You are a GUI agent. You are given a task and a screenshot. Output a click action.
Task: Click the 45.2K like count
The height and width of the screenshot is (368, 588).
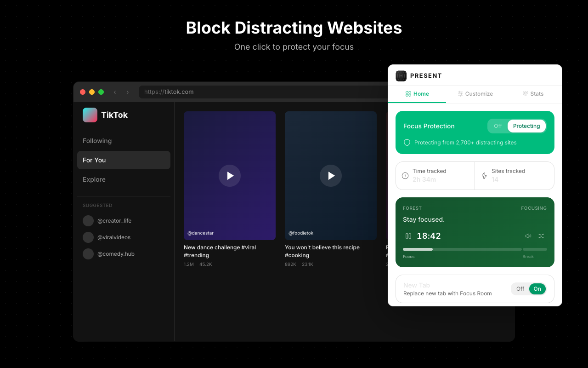(x=206, y=264)
